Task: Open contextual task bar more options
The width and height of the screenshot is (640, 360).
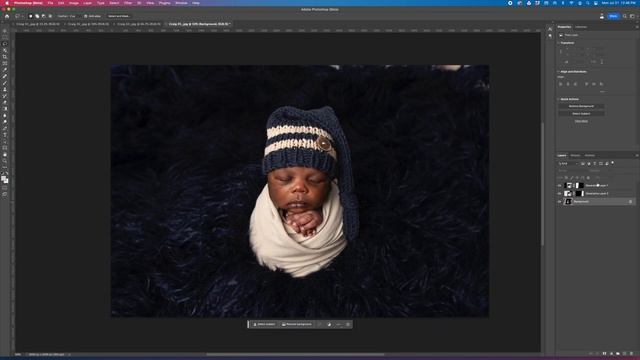Action: coord(339,324)
